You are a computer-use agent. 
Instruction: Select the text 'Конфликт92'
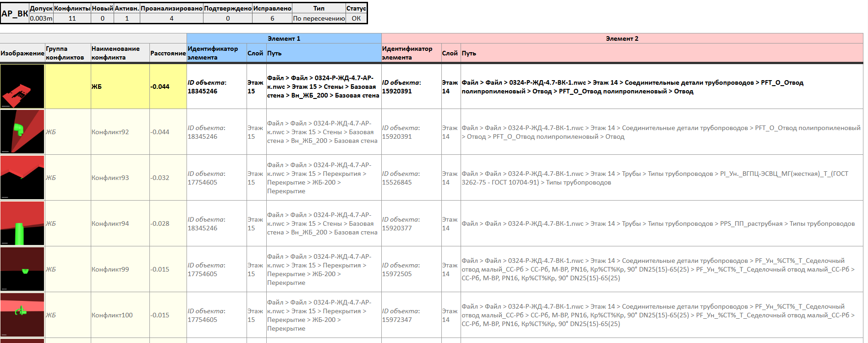pyautogui.click(x=110, y=132)
